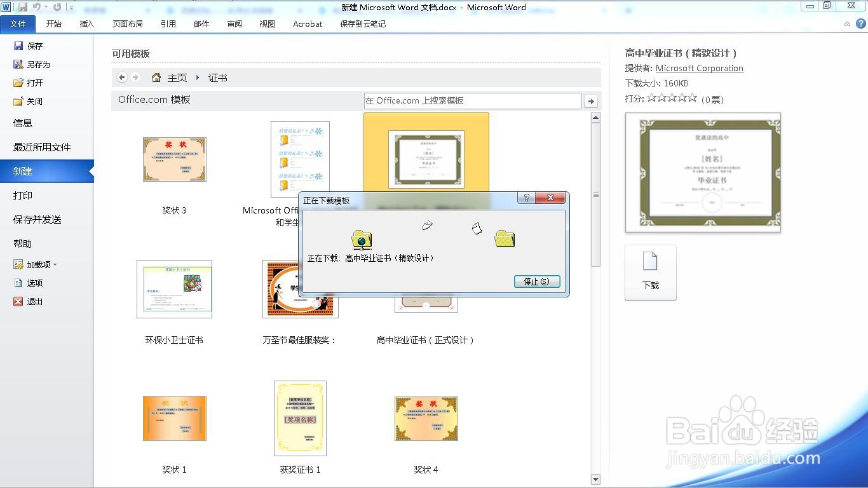This screenshot has width=868, height=488.
Task: Start the Office.com search with arrow button
Action: [x=591, y=101]
